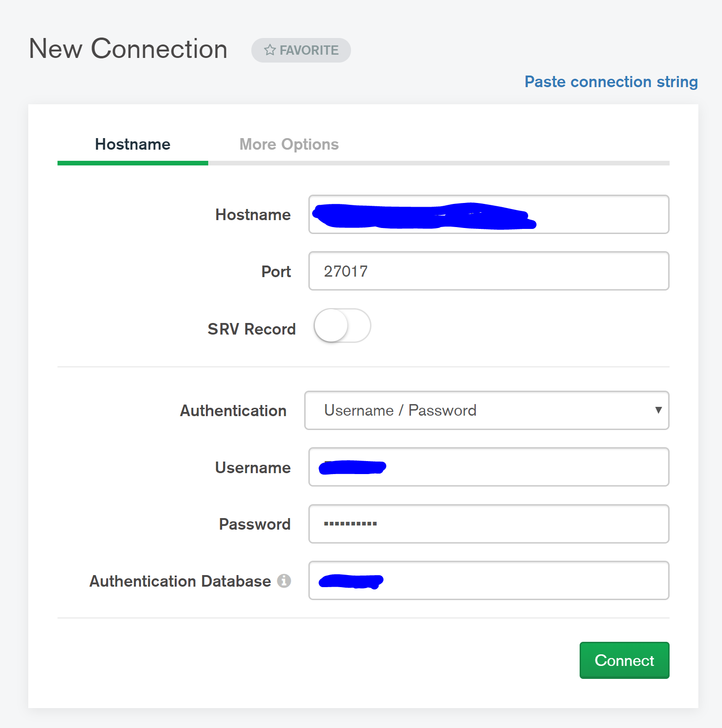This screenshot has width=722, height=728.
Task: Select the Hostname tab
Action: (x=133, y=145)
